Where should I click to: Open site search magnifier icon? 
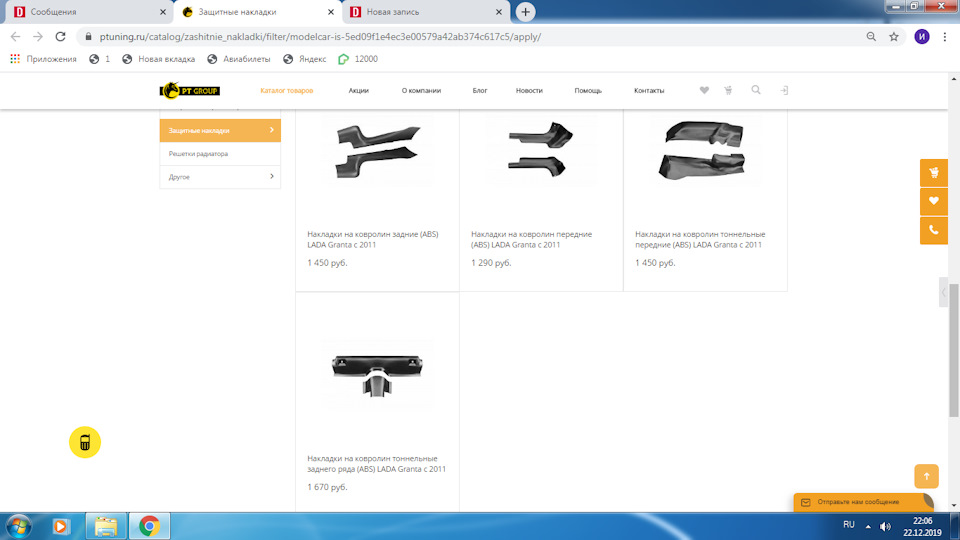[x=756, y=90]
